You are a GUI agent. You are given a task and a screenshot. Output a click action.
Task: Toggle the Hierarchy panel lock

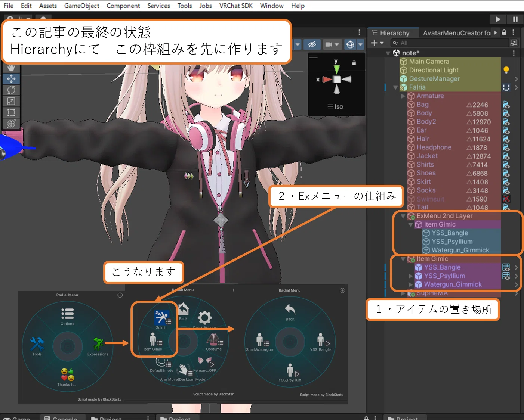point(504,32)
